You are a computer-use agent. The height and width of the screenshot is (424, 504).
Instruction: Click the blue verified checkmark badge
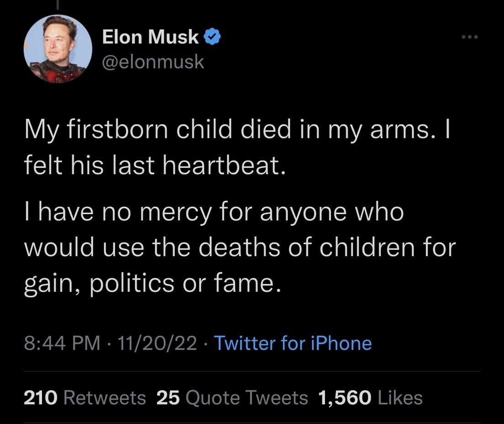[212, 37]
